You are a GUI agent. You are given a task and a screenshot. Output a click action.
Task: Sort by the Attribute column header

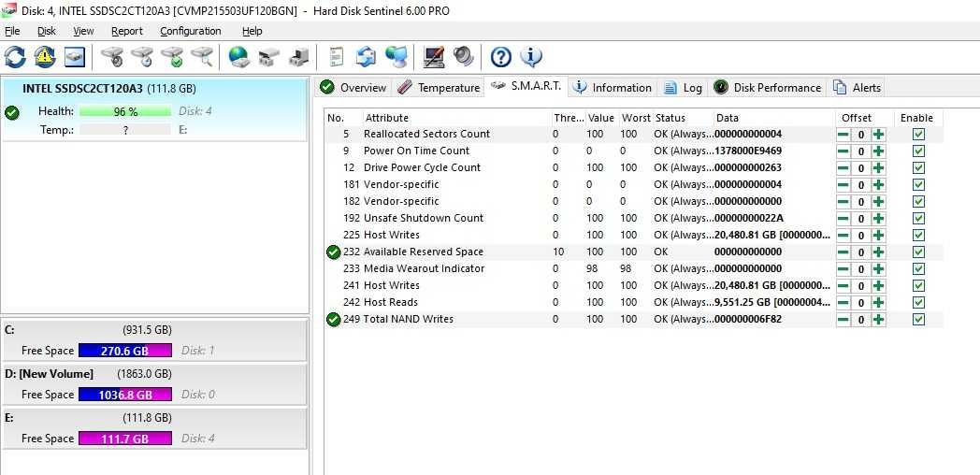457,118
